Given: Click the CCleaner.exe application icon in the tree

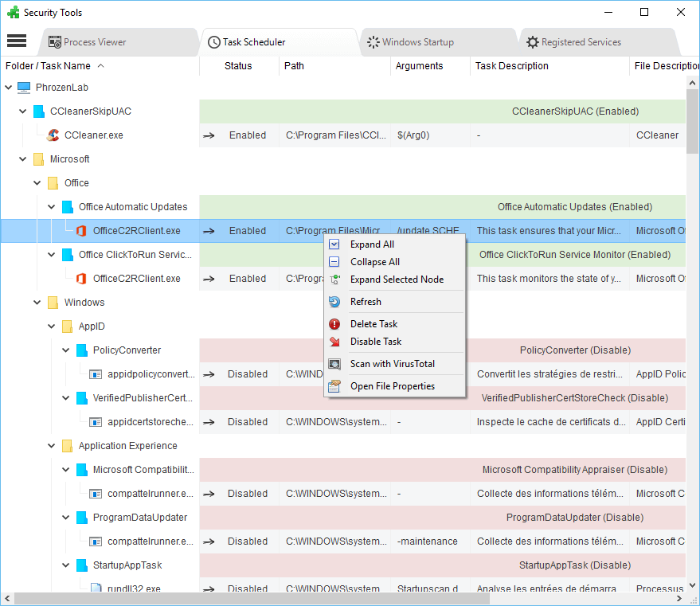Looking at the screenshot, I should click(x=53, y=135).
